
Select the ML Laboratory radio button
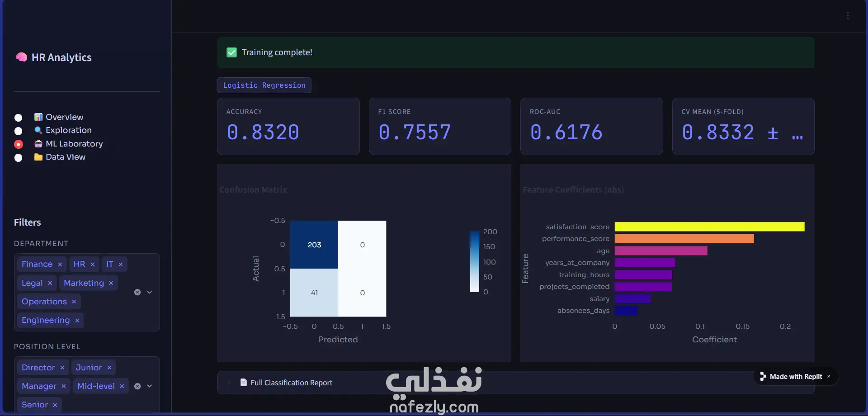[x=18, y=144]
